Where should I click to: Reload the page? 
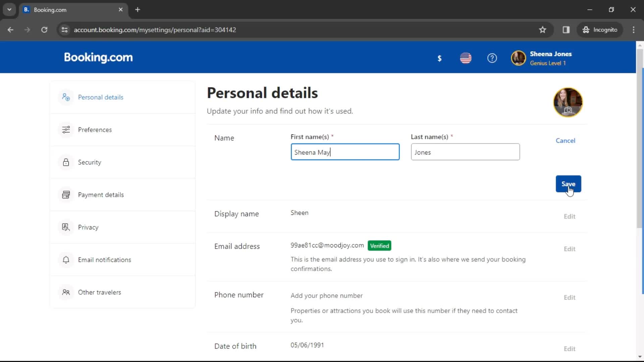(x=44, y=30)
